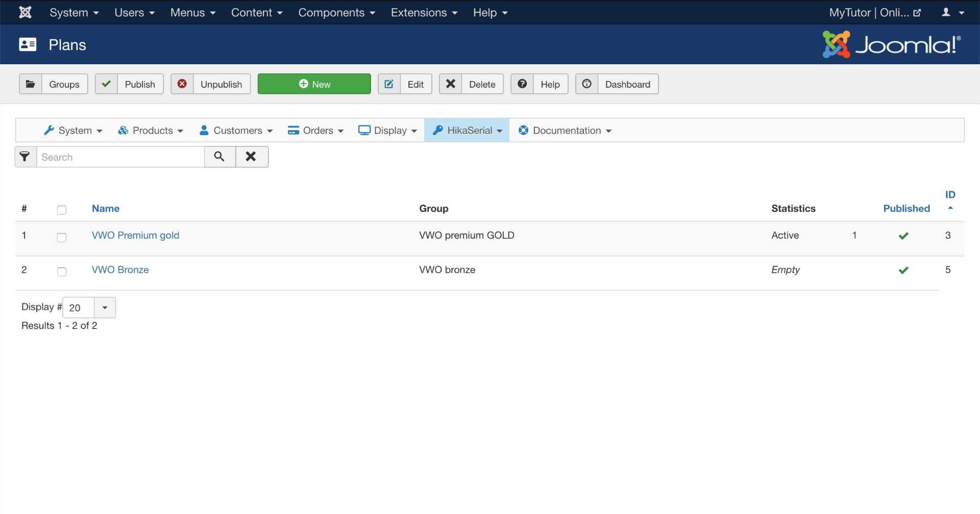Select the VWO Bronze row checkbox

(62, 272)
